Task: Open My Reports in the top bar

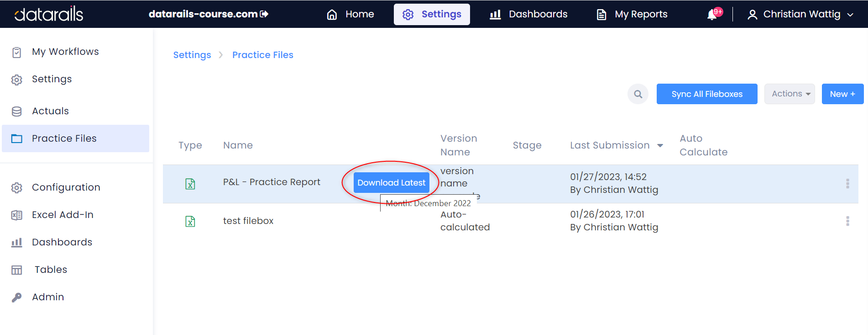Action: (x=632, y=14)
